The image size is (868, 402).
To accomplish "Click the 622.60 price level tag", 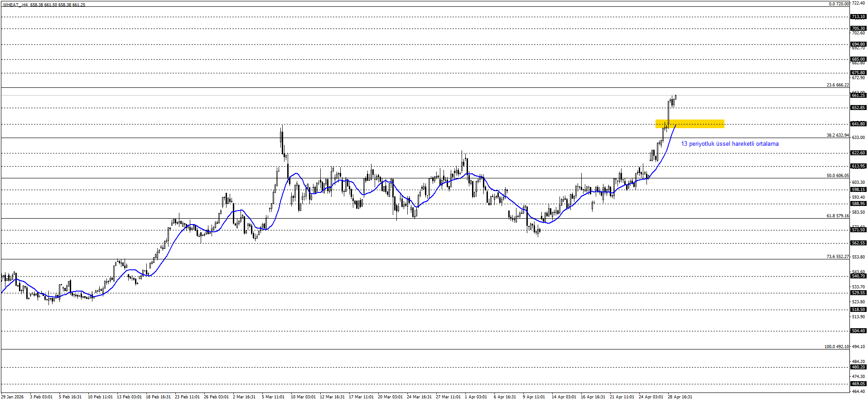I will click(x=858, y=153).
